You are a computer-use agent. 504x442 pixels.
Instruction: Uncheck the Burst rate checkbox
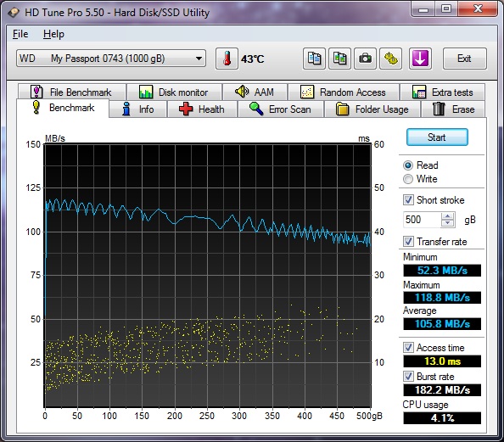(x=408, y=376)
